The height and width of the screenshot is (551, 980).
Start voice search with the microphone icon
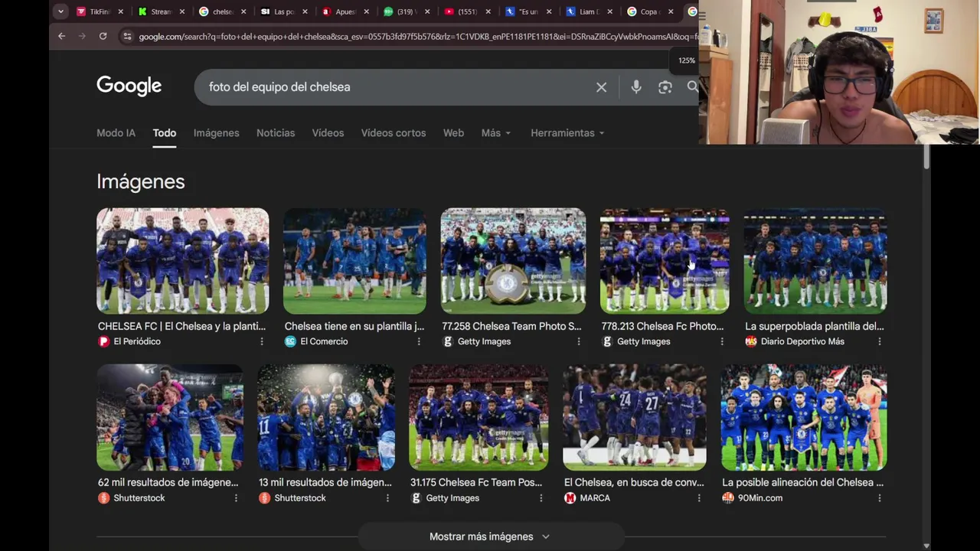coord(635,87)
